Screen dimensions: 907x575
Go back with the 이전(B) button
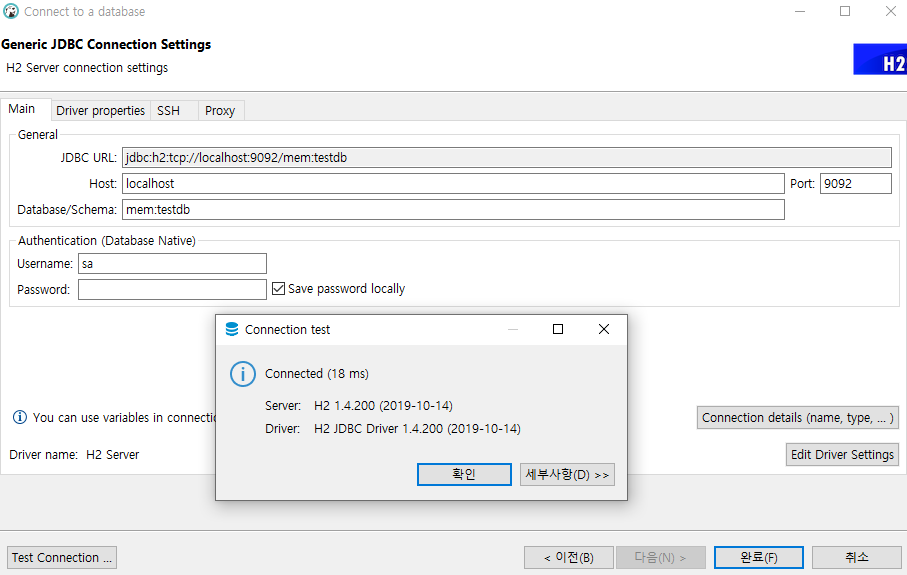[x=569, y=558]
